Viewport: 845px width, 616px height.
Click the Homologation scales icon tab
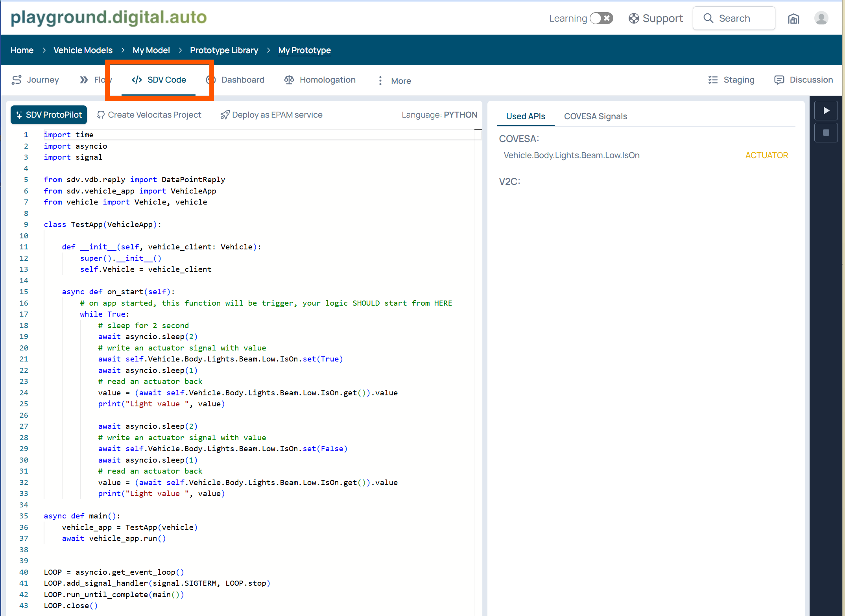[289, 80]
